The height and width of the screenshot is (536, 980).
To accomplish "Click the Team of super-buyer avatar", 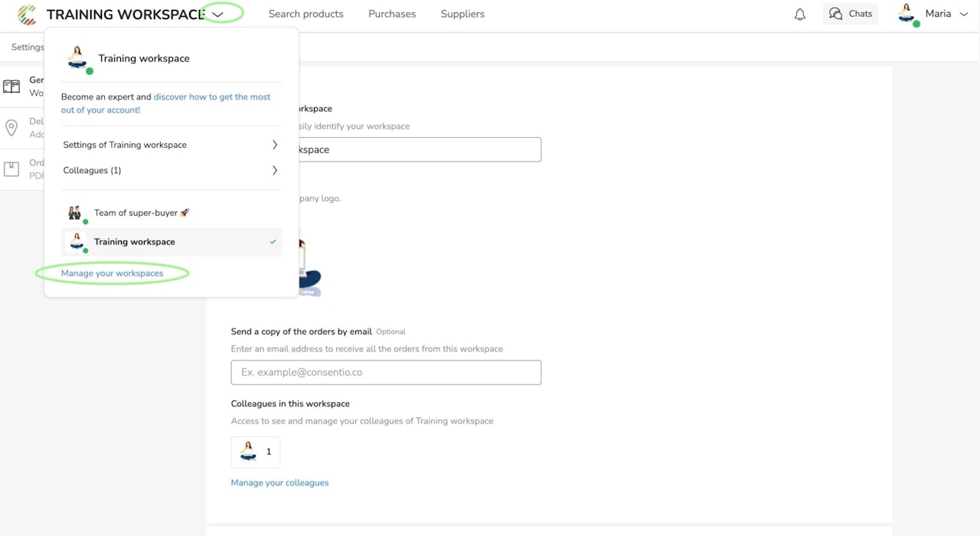I will 75,213.
